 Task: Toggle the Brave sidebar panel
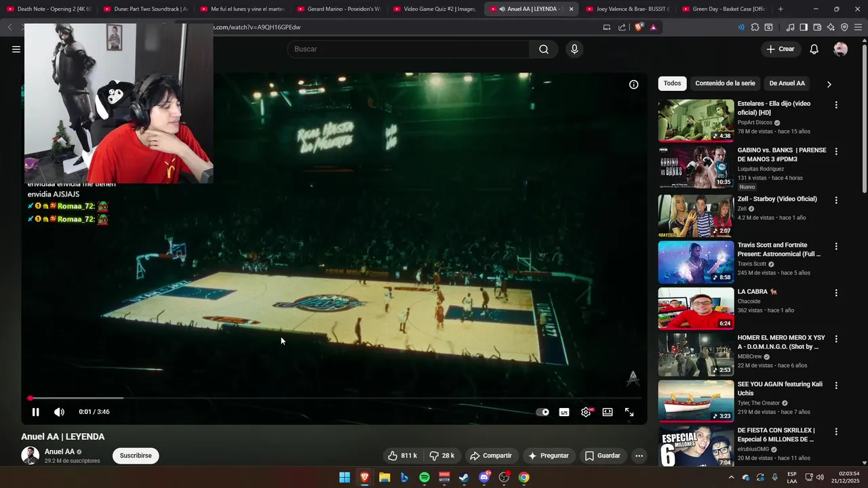(x=804, y=27)
